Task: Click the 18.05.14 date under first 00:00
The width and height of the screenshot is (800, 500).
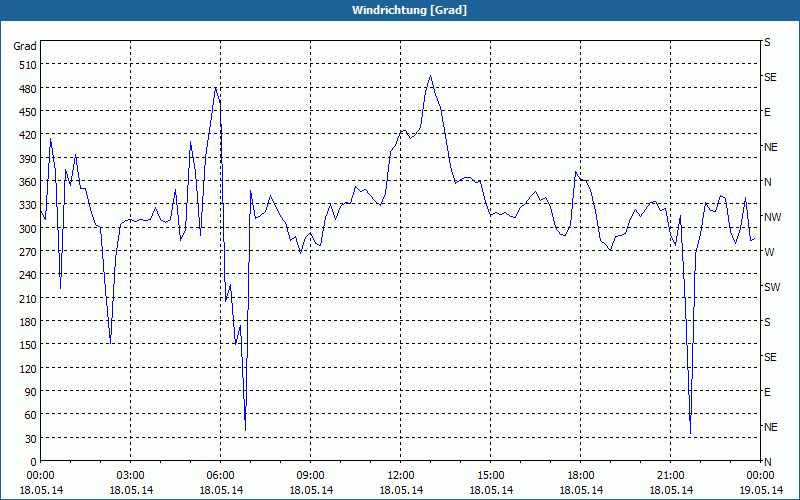Action: click(41, 490)
